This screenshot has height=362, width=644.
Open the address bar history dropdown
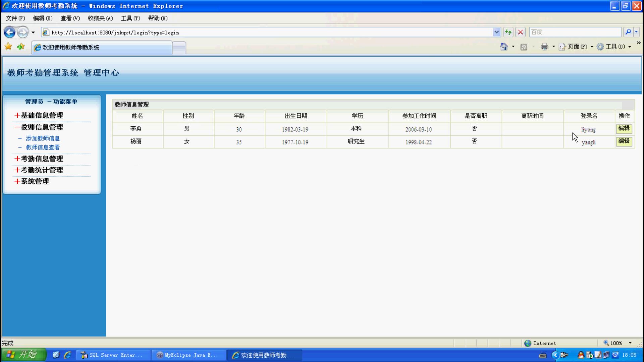(497, 32)
